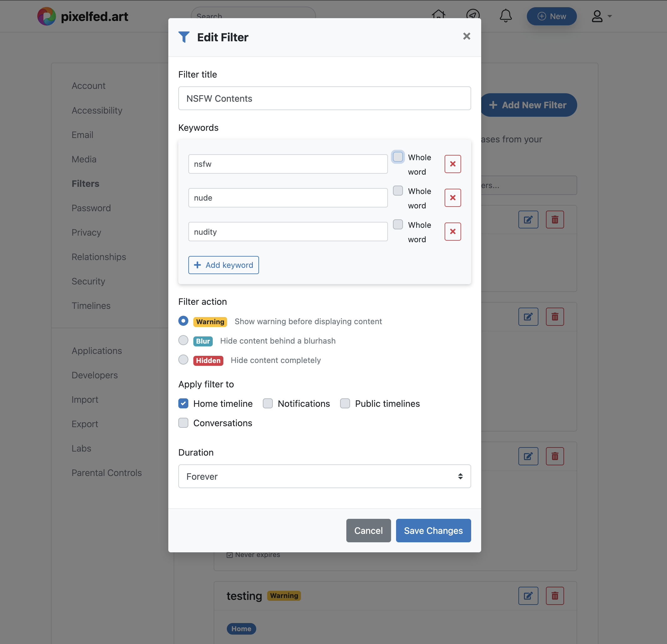
Task: Click the Filter title input field
Action: pyautogui.click(x=324, y=98)
